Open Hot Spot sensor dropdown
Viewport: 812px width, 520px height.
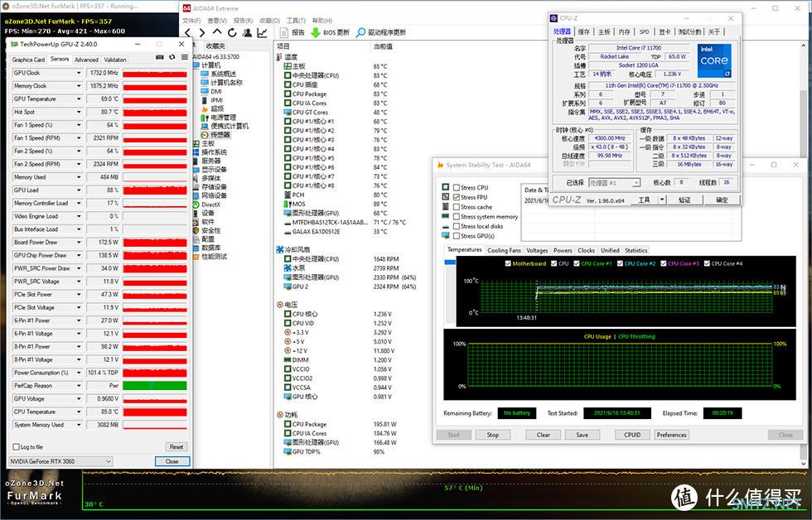click(79, 112)
